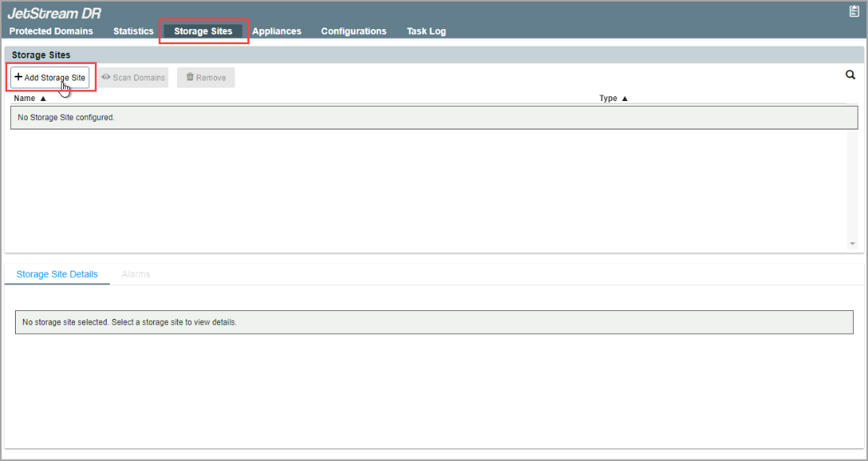Click the scrollbar down arrow in sites list

pyautogui.click(x=852, y=244)
